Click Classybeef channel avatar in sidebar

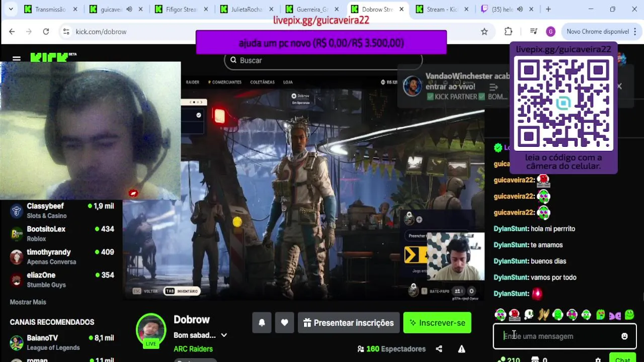[17, 211]
